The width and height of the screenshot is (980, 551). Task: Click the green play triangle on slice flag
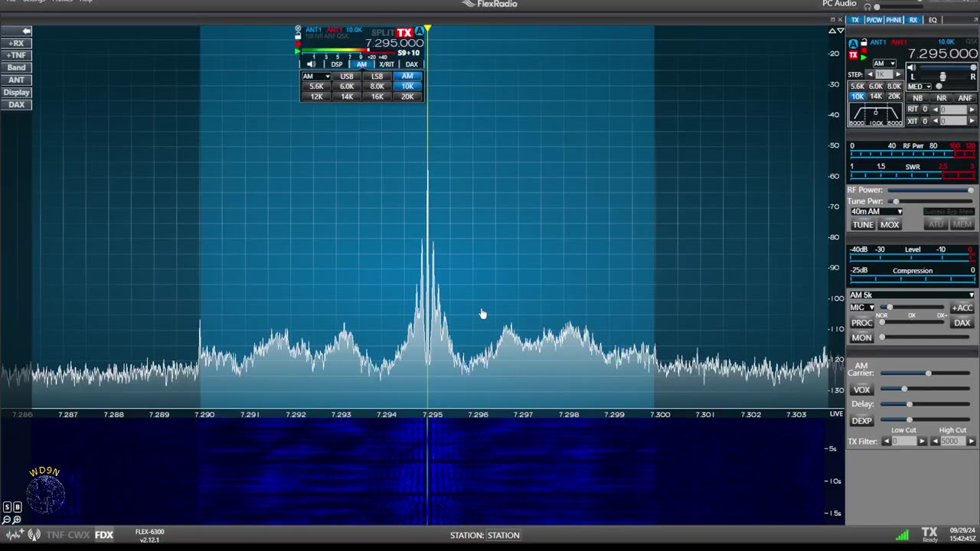298,52
